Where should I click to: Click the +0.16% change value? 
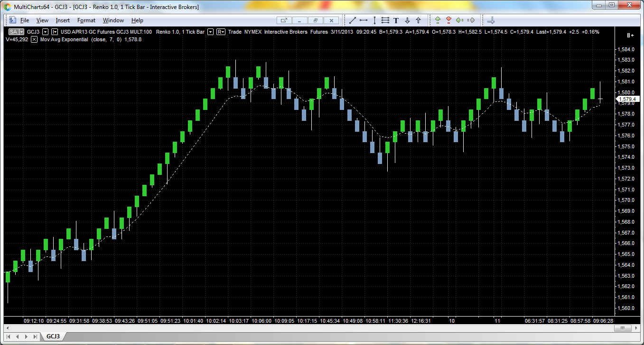point(591,32)
